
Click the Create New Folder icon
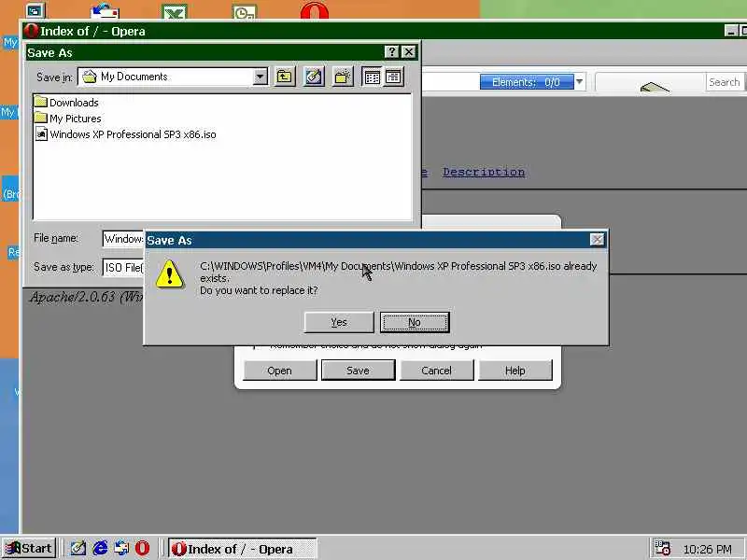(x=343, y=77)
